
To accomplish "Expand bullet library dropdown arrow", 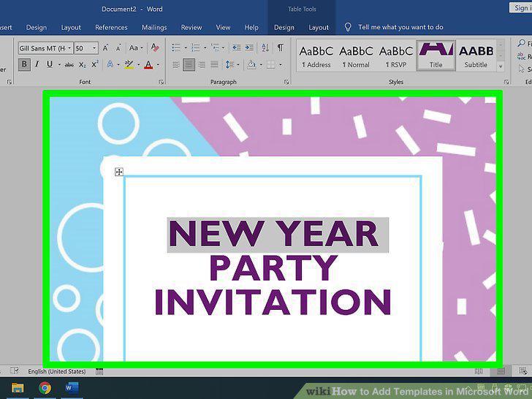I will tap(186, 47).
